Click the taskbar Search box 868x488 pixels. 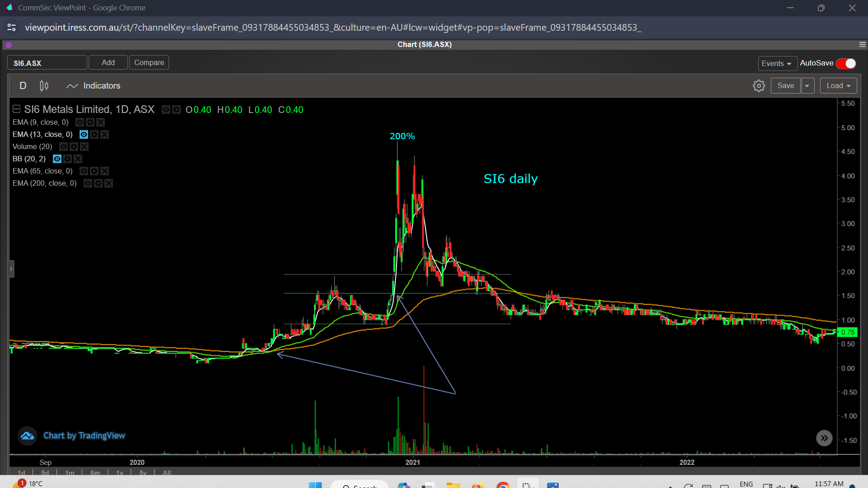pos(360,485)
